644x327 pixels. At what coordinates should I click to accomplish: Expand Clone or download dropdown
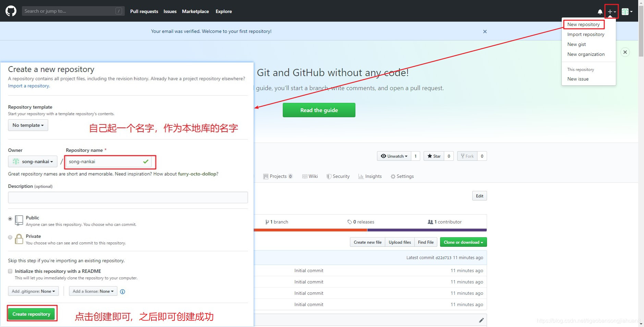click(x=463, y=242)
